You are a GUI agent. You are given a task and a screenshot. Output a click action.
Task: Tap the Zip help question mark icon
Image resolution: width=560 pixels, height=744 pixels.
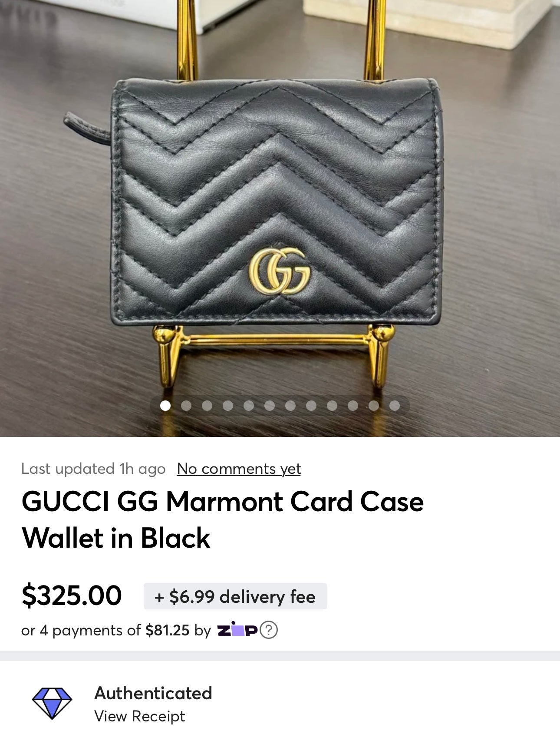coord(268,630)
